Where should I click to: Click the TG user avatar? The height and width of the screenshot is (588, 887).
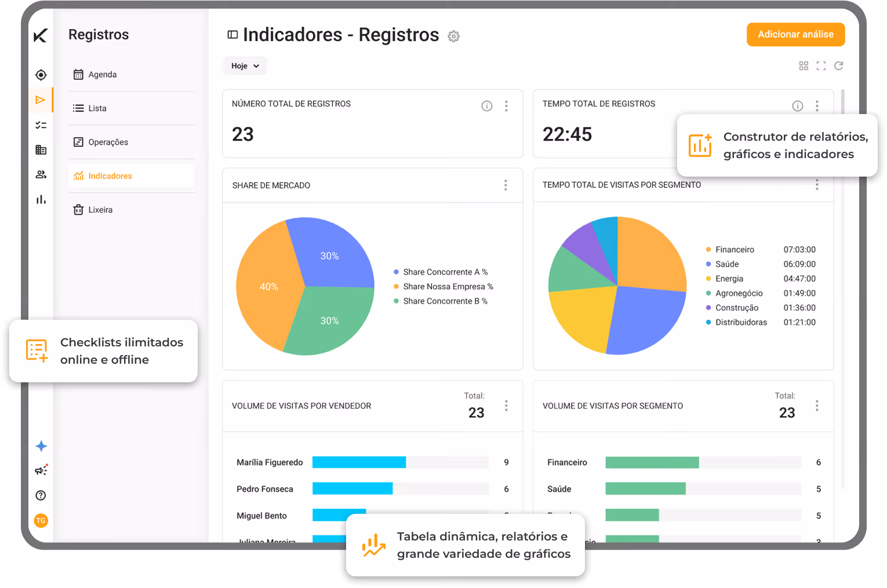(x=41, y=520)
